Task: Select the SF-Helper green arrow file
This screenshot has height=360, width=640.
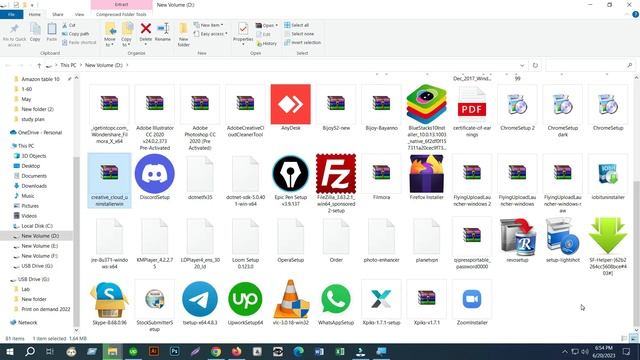Action: (x=608, y=236)
